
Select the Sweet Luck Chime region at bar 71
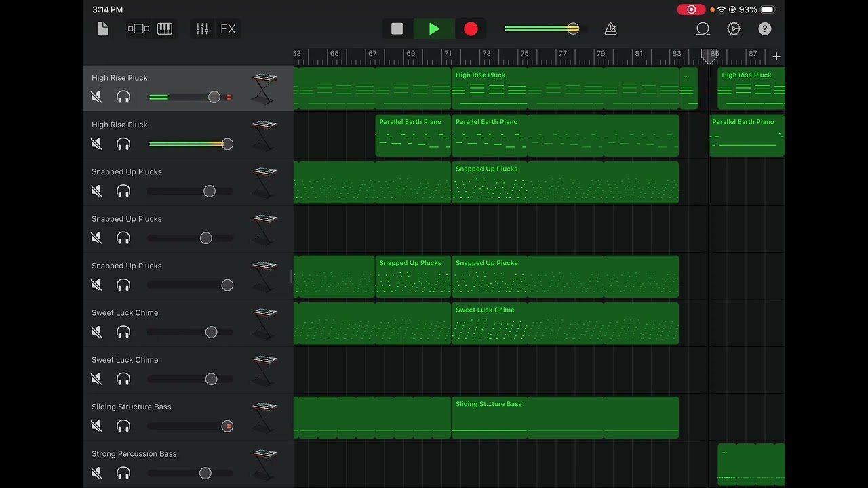565,323
